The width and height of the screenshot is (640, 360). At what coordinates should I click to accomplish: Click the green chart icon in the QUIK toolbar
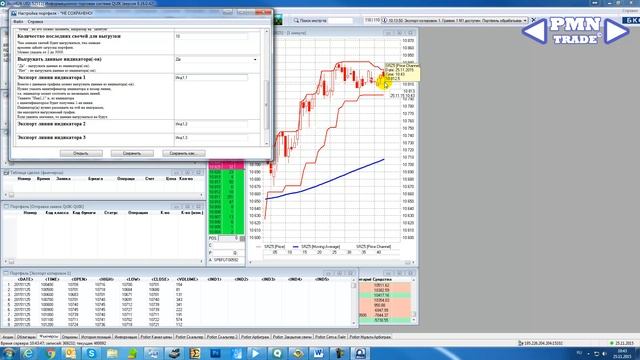(278, 20)
